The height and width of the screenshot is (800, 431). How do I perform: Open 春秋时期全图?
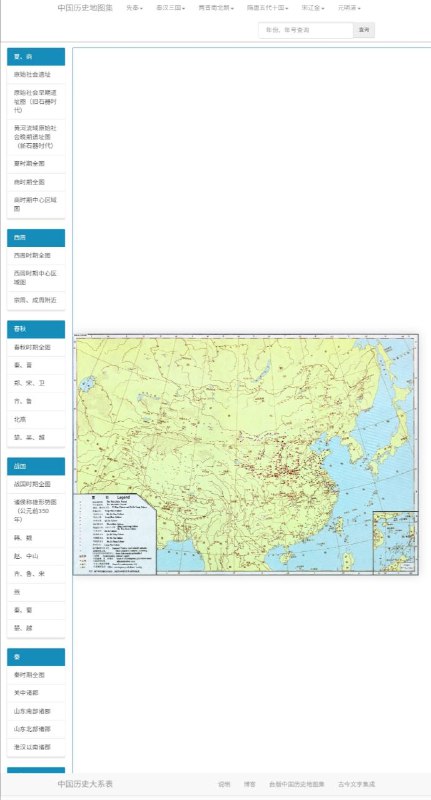click(x=36, y=347)
